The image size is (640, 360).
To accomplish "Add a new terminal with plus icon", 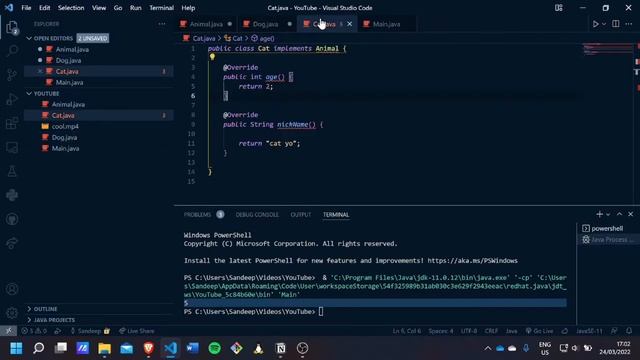I will pos(599,214).
